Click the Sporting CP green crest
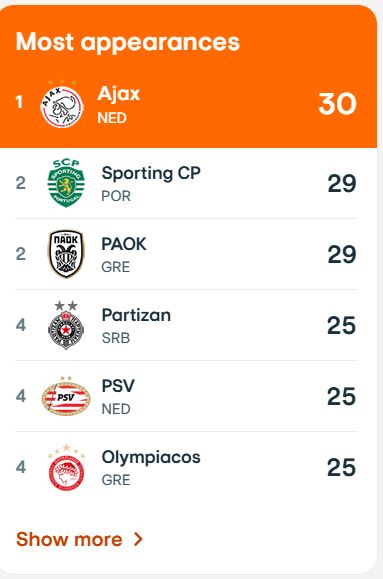 pyautogui.click(x=66, y=183)
